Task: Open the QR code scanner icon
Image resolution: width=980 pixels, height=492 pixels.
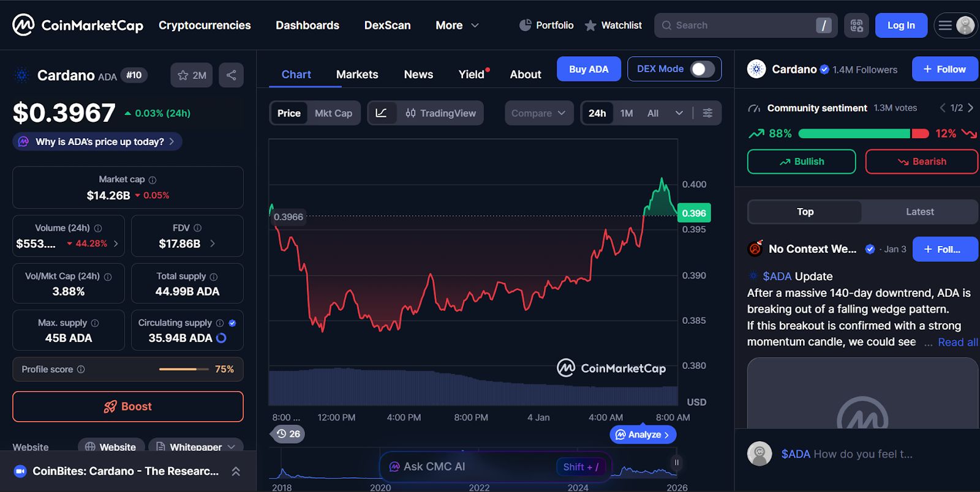Action: tap(856, 26)
